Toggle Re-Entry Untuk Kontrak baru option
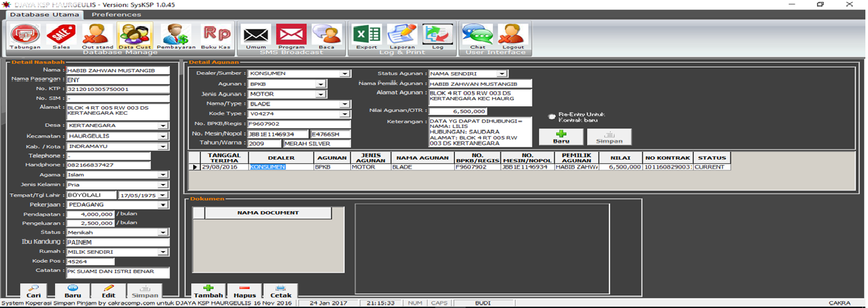 pos(552,117)
